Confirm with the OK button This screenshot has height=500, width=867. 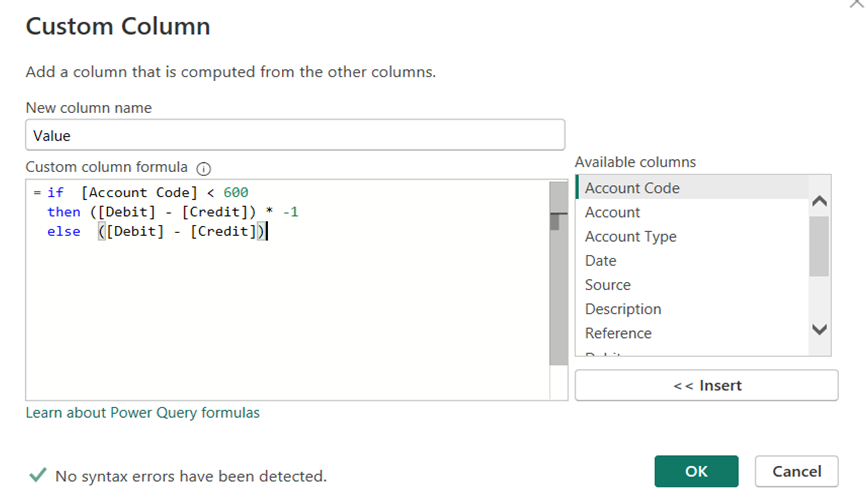696,471
